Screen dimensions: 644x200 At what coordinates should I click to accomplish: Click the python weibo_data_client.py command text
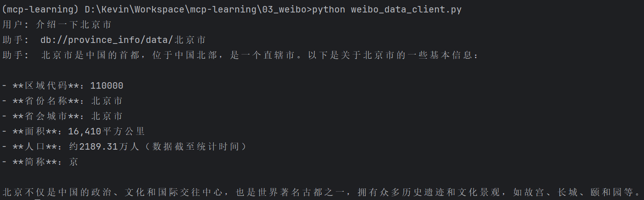pyautogui.click(x=386, y=10)
